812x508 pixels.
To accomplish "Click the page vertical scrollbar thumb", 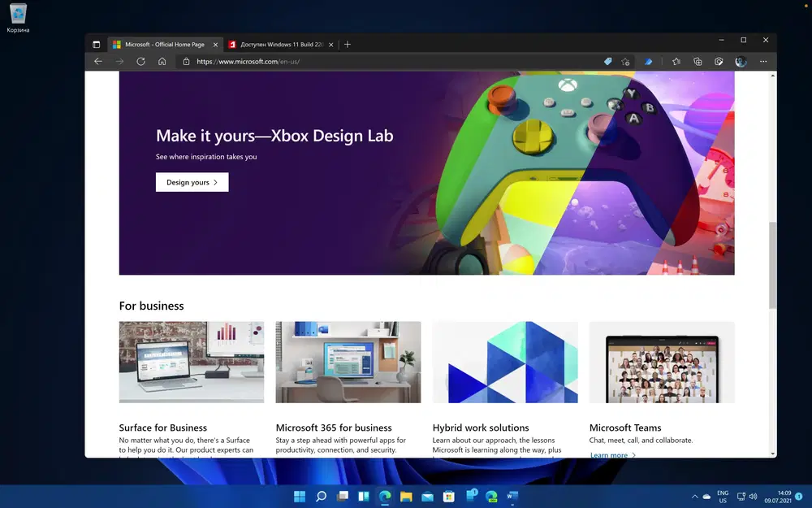I will pyautogui.click(x=773, y=266).
